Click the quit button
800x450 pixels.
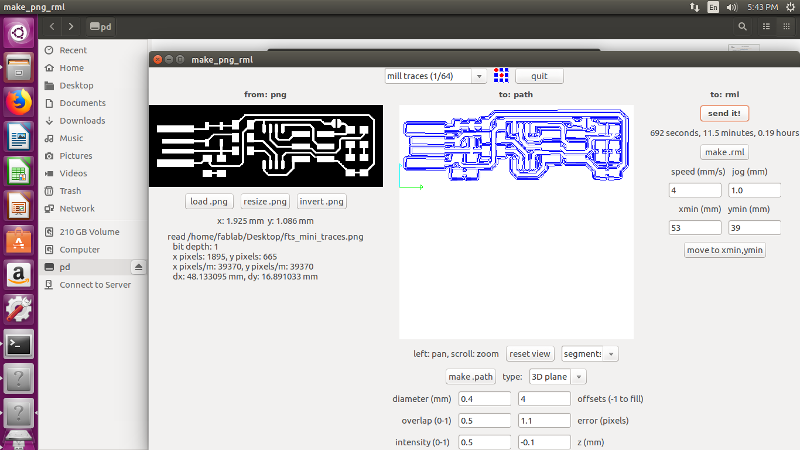coord(539,76)
